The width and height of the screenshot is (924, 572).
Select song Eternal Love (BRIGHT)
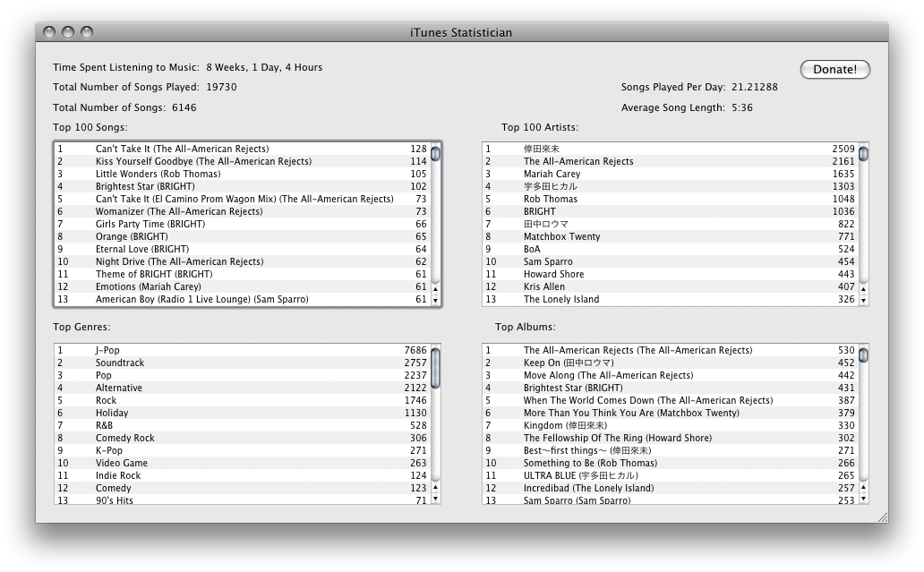243,249
